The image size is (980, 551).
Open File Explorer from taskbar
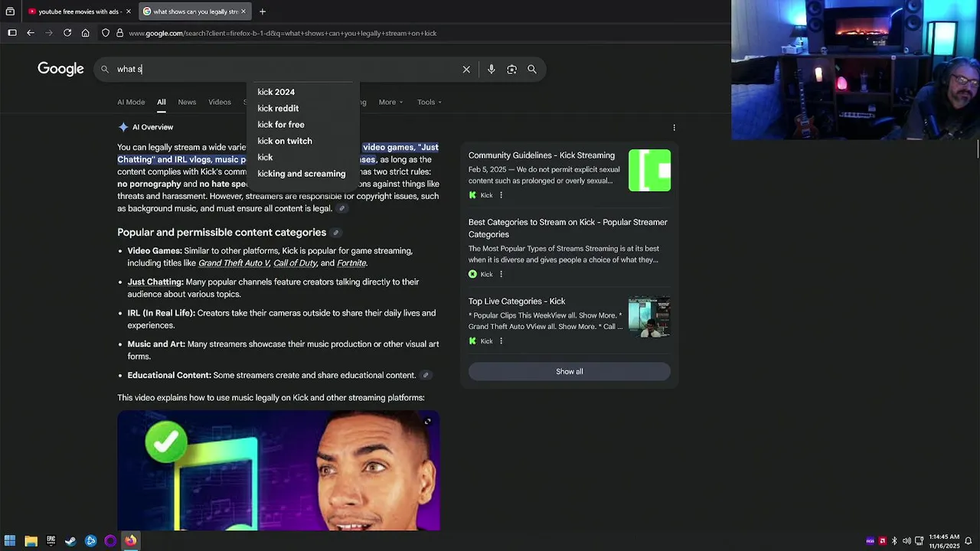[31, 541]
